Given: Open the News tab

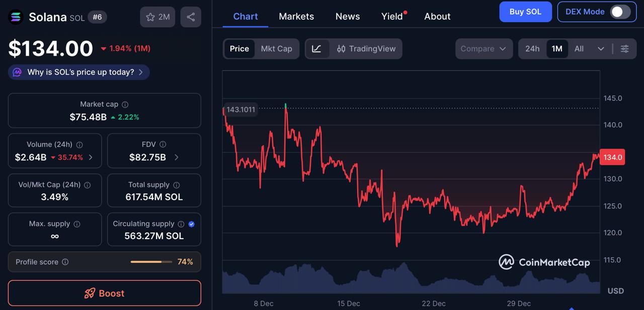Looking at the screenshot, I should click(347, 16).
